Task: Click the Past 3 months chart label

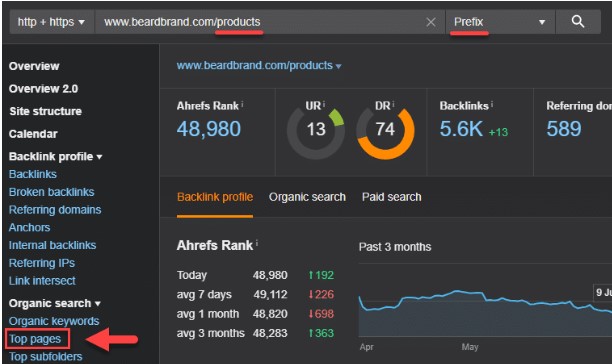Action: coord(395,247)
